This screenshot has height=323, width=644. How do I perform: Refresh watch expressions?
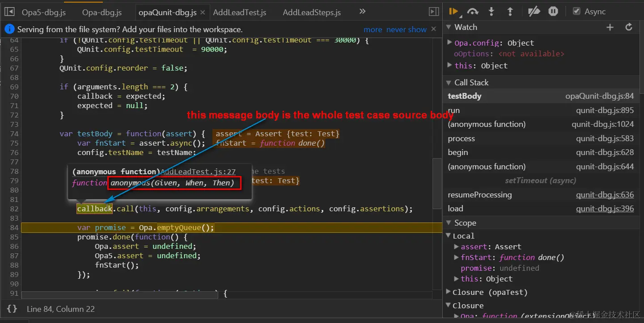(x=629, y=27)
